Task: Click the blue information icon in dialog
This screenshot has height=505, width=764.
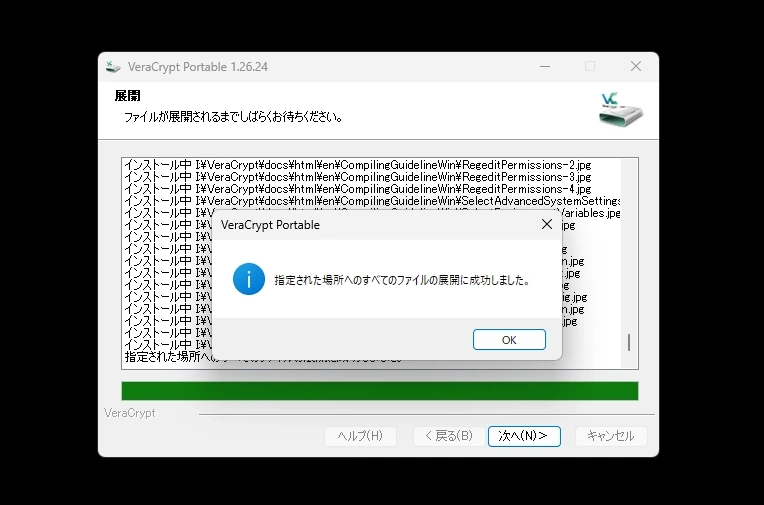Action: tap(248, 279)
